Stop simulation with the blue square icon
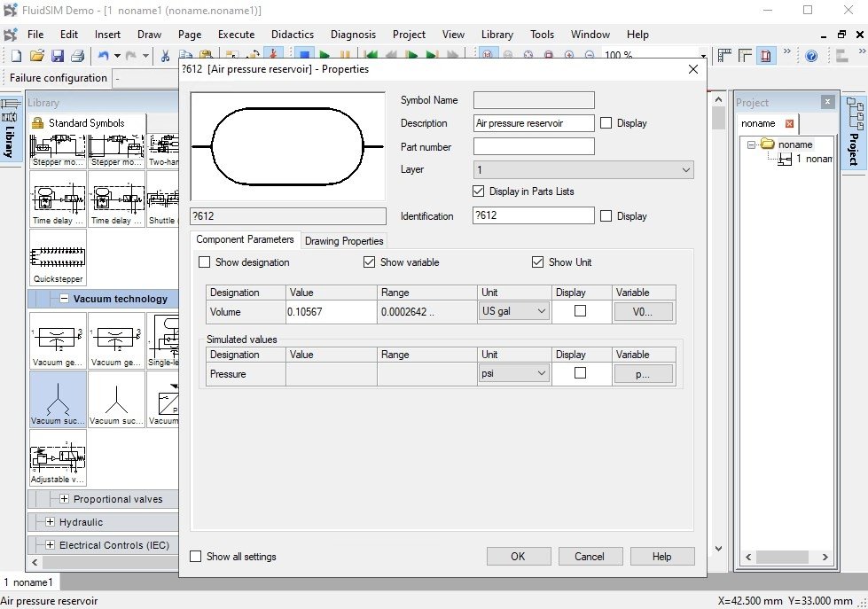Viewport: 868px width, 609px height. pyautogui.click(x=304, y=54)
